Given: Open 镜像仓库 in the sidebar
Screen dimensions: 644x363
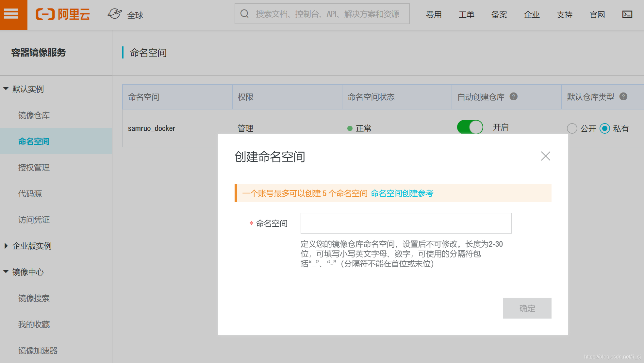Looking at the screenshot, I should (34, 115).
